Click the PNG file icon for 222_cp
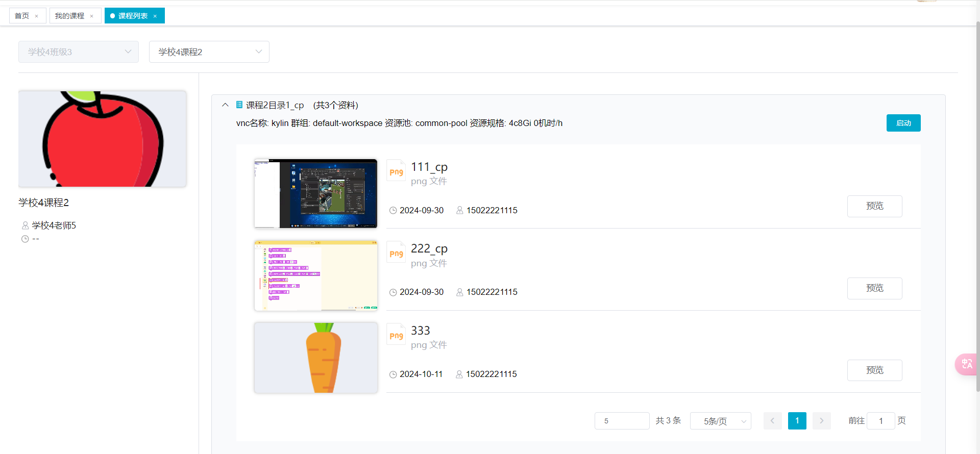This screenshot has width=980, height=454. coord(396,252)
